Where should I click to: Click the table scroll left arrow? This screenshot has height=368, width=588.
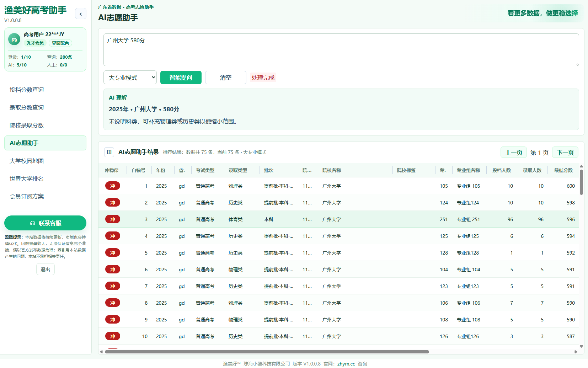(101, 352)
